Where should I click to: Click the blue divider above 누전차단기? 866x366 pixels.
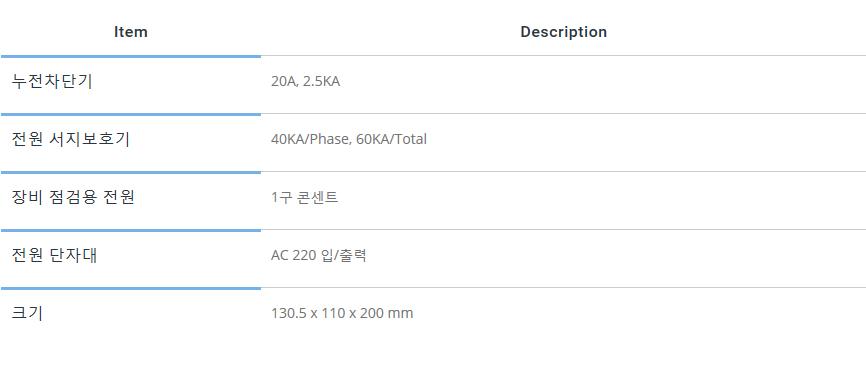click(x=131, y=56)
